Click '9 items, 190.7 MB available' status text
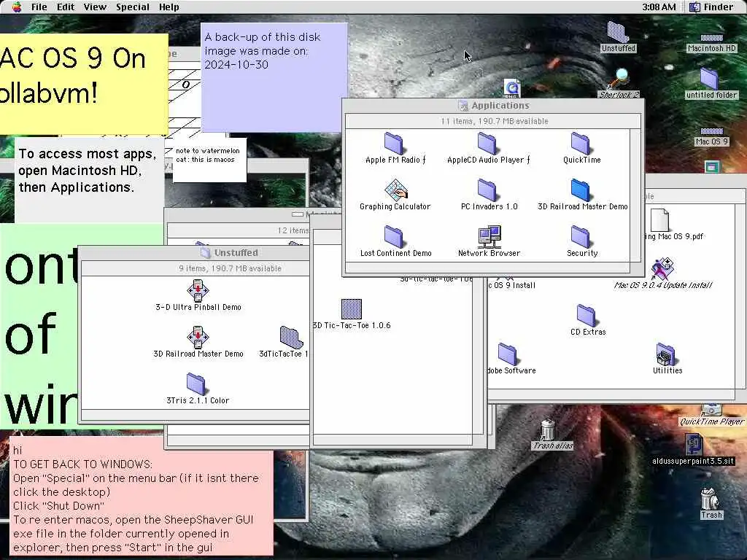 pos(230,268)
